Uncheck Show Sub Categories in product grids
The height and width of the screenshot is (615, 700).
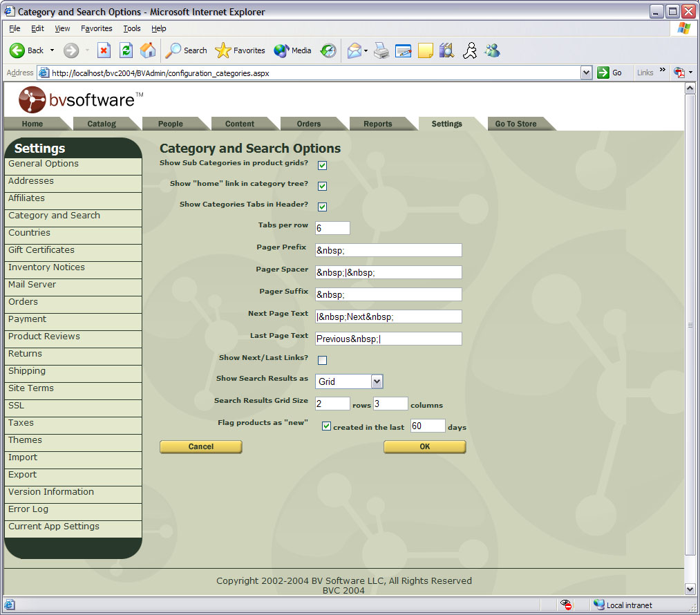coord(322,166)
